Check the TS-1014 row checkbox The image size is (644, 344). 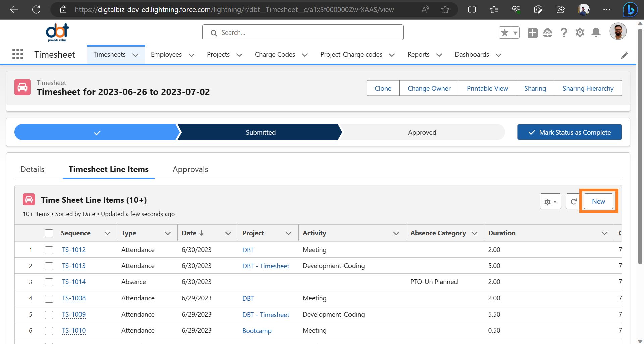point(49,282)
